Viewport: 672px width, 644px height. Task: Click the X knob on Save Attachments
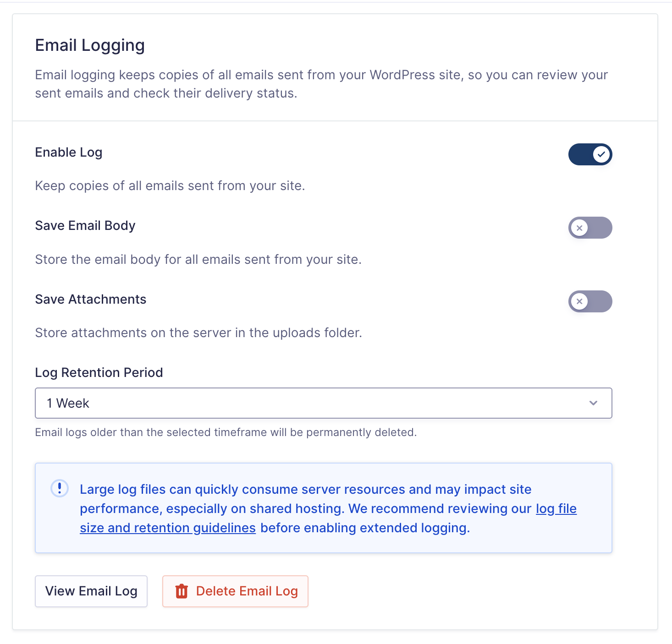[579, 301]
